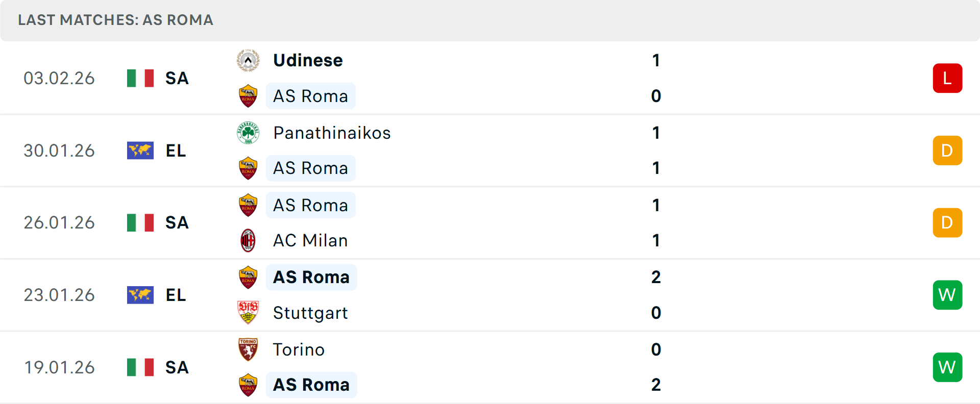This screenshot has width=980, height=404.
Task: Click the AC Milan crest
Action: (248, 240)
